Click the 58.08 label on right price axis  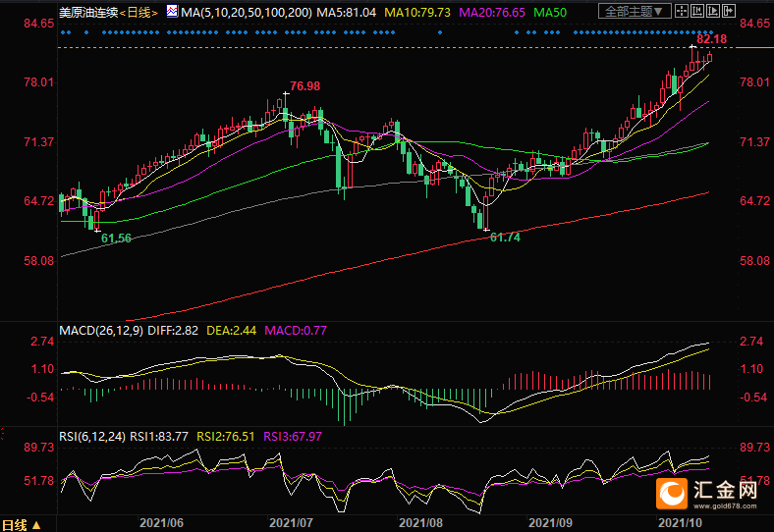pos(754,260)
